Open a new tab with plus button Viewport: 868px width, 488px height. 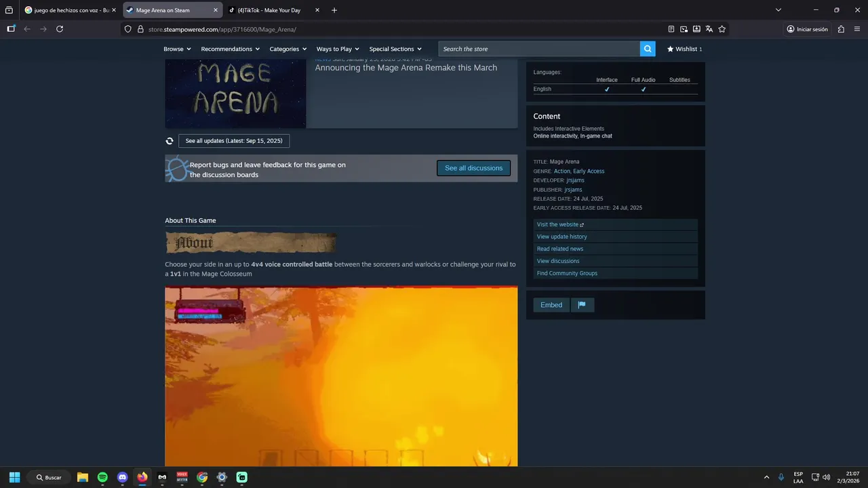tap(334, 10)
